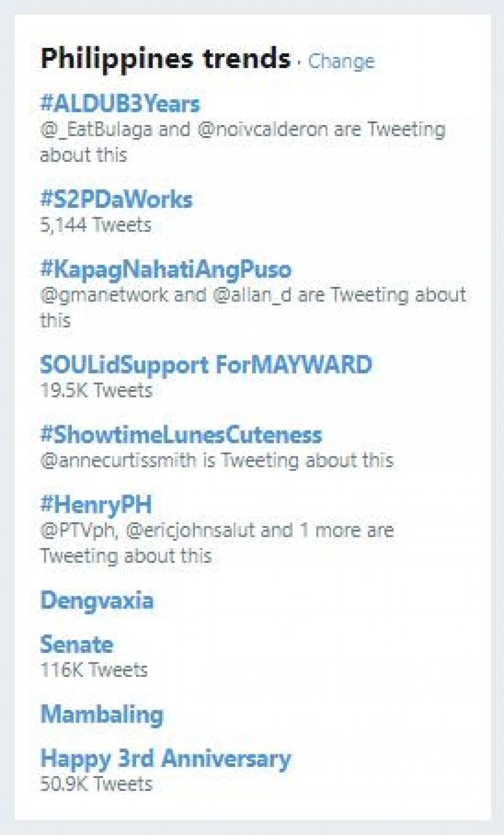
Task: Open the #S2PDaWorks trend
Action: coord(116,199)
